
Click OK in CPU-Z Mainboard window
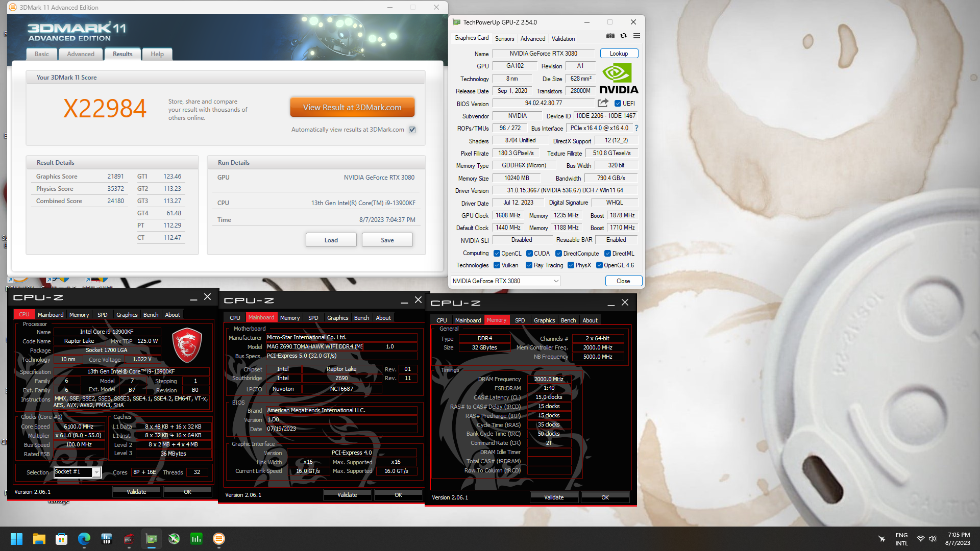point(399,495)
